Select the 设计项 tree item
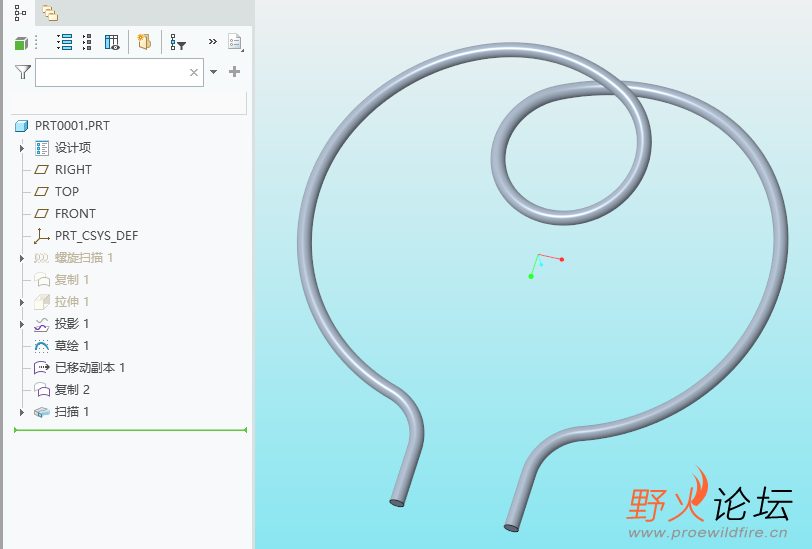Image resolution: width=812 pixels, height=549 pixels. [73, 148]
